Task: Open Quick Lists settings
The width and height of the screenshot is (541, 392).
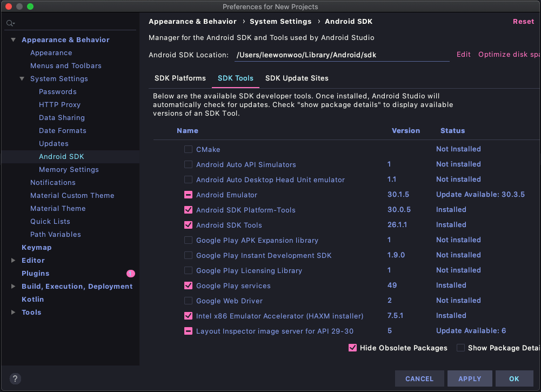Action: (x=50, y=222)
